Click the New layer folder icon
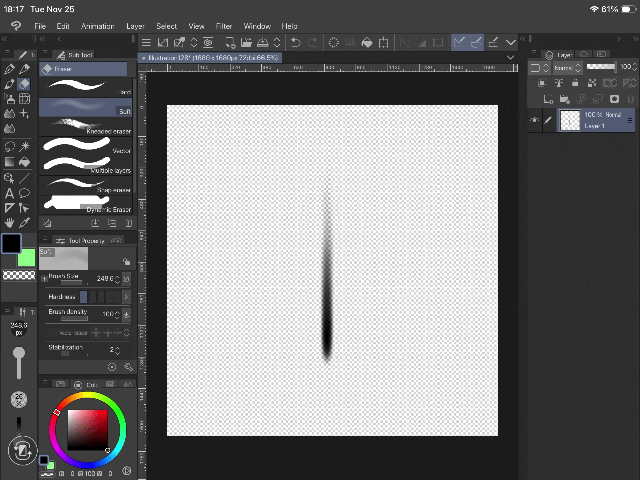Viewport: 640px width, 480px height. pos(564,99)
